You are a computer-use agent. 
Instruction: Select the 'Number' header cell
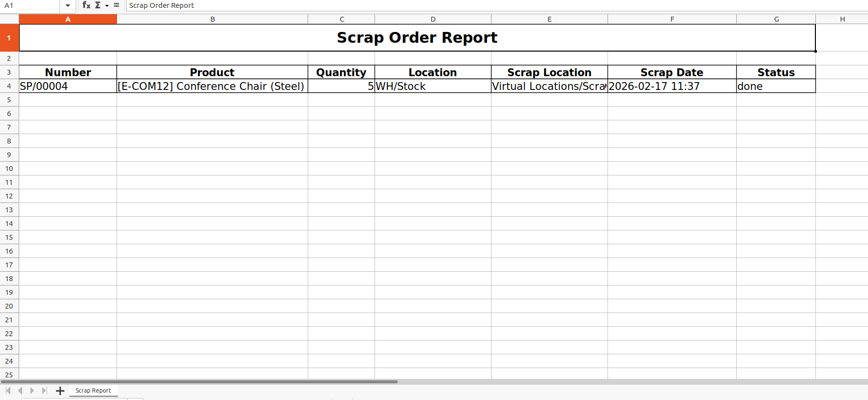coord(68,72)
